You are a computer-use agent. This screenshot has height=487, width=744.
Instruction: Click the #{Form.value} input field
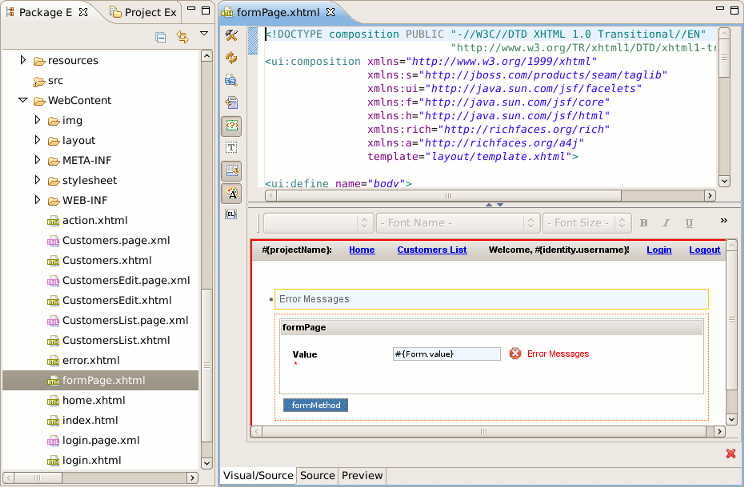[x=446, y=353]
